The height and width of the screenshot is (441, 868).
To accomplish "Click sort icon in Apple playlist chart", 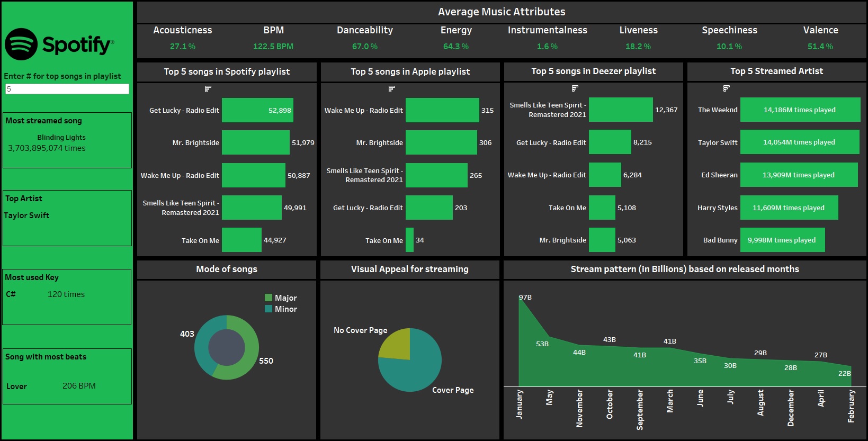I will point(391,89).
